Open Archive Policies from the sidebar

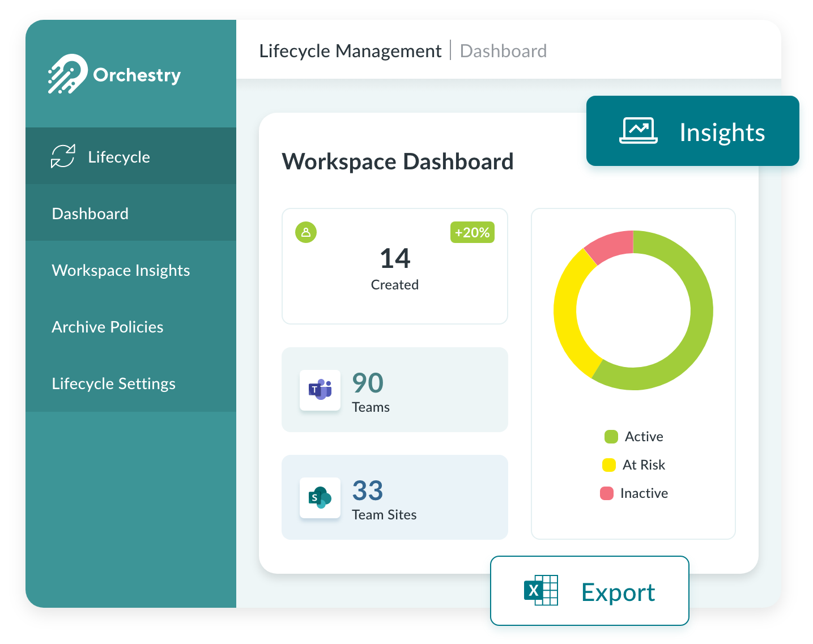107,327
